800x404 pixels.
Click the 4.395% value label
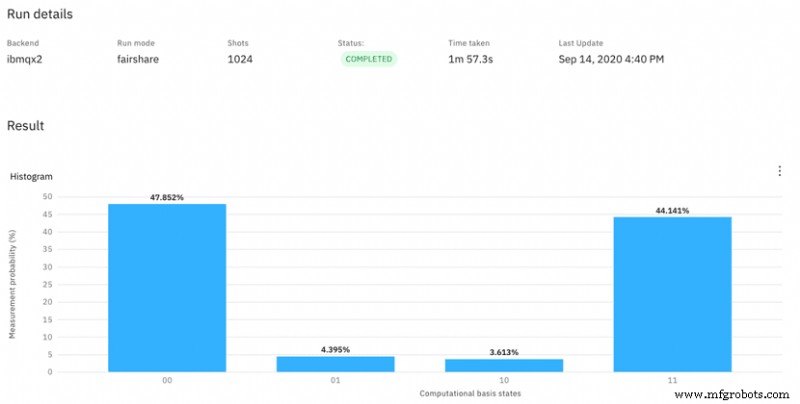(x=335, y=349)
